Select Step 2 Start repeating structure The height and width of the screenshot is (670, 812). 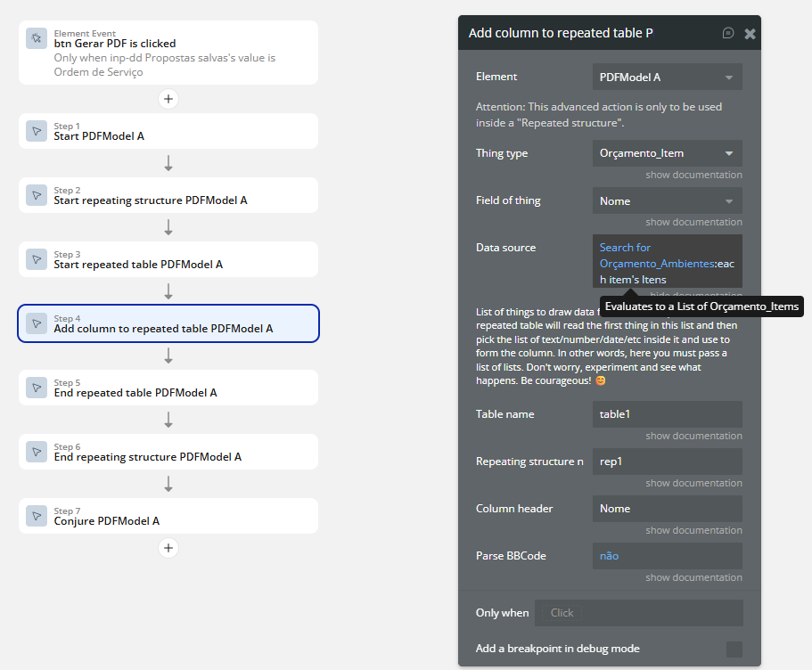click(168, 195)
